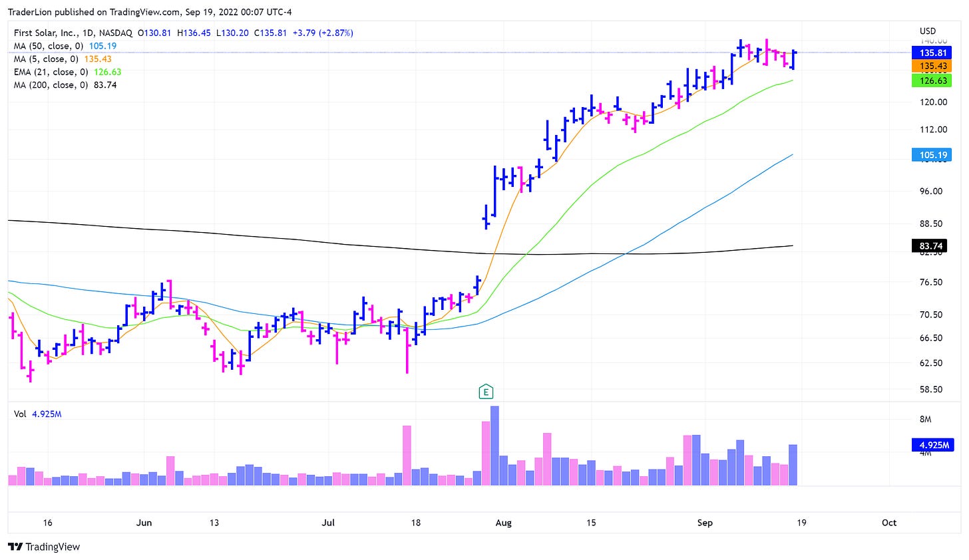969x560 pixels.
Task: Click the tallest volume bar near August
Action: click(494, 446)
